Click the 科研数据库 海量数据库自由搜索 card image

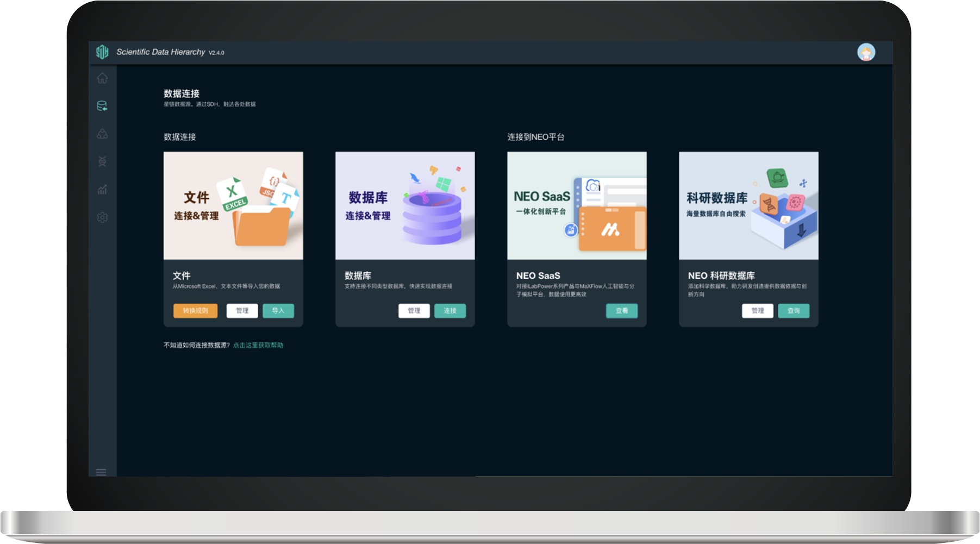[x=748, y=205]
